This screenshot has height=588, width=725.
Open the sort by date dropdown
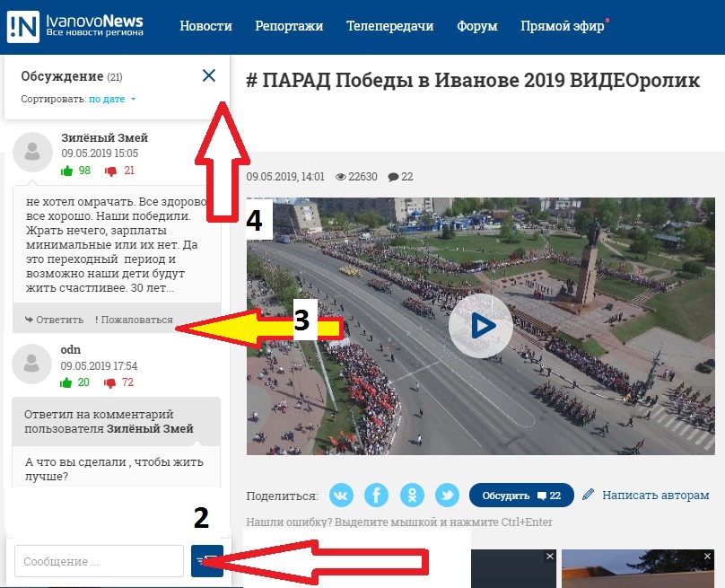[112, 99]
